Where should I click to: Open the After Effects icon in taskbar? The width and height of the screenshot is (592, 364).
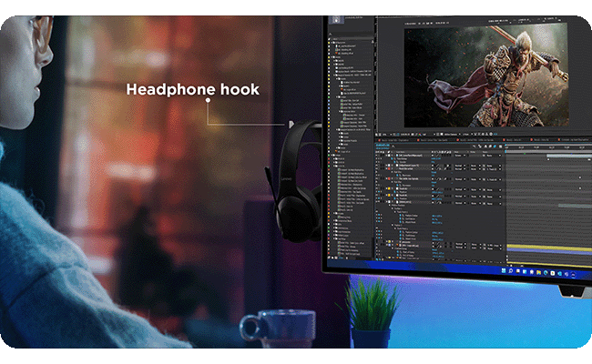click(574, 275)
